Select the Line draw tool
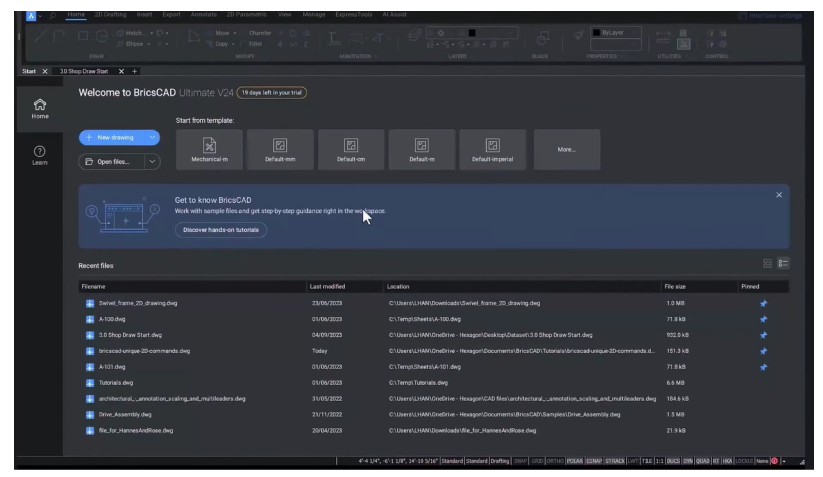The width and height of the screenshot is (823, 477). point(41,36)
